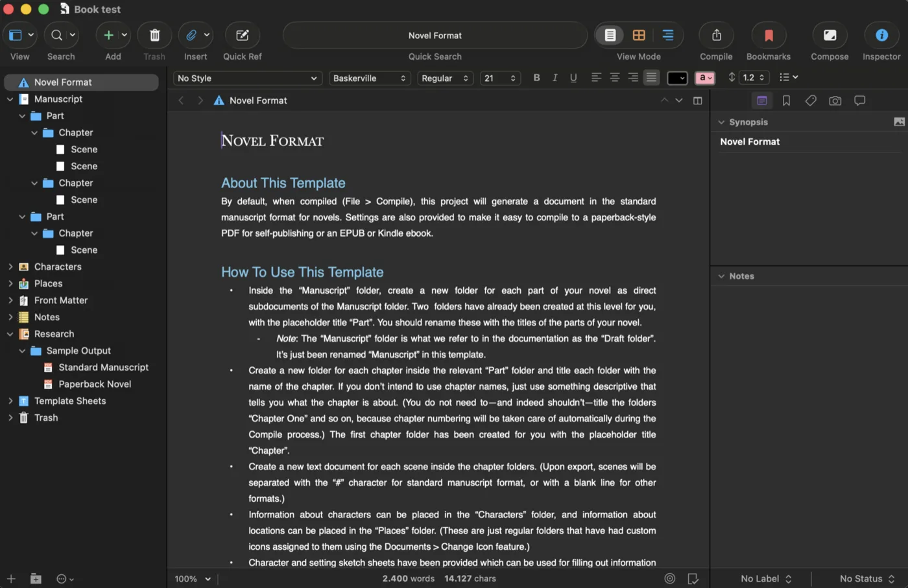Expand the Places folder
Image resolution: width=908 pixels, height=588 pixels.
pos(10,283)
